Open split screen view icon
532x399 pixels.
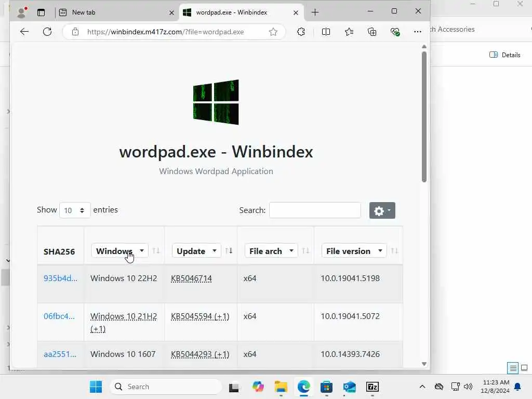tap(326, 32)
